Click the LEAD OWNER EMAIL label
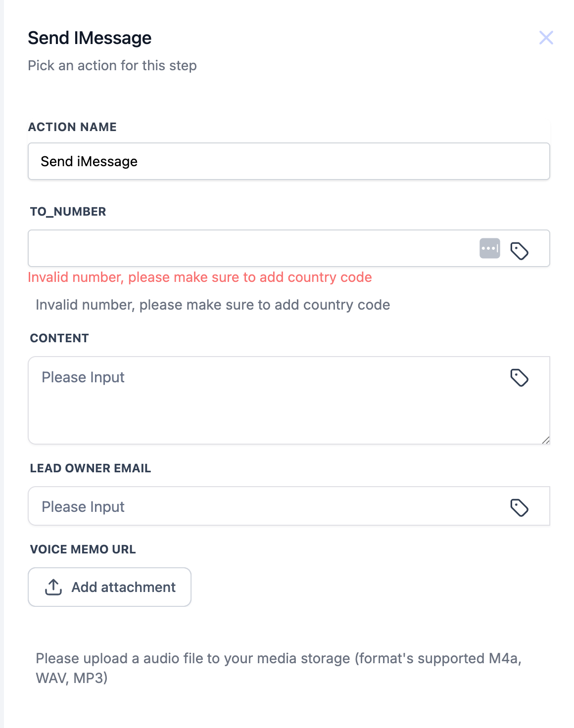 click(x=90, y=468)
